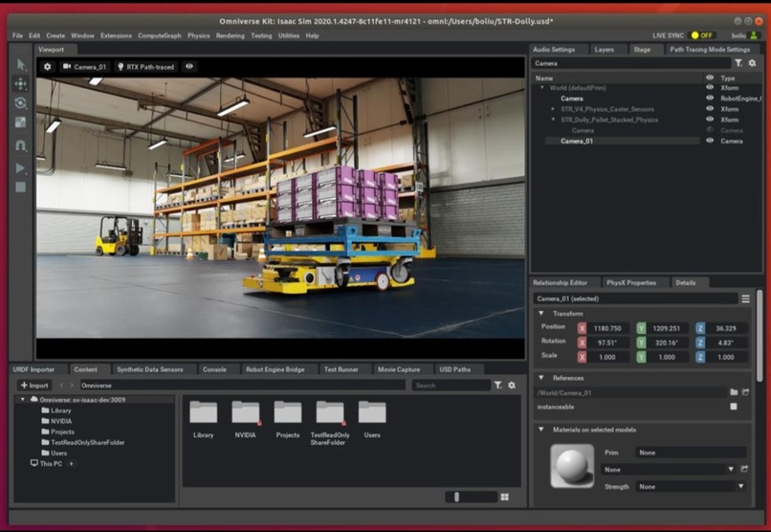
Task: Open RTX Path-traced renderer menu
Action: [145, 66]
